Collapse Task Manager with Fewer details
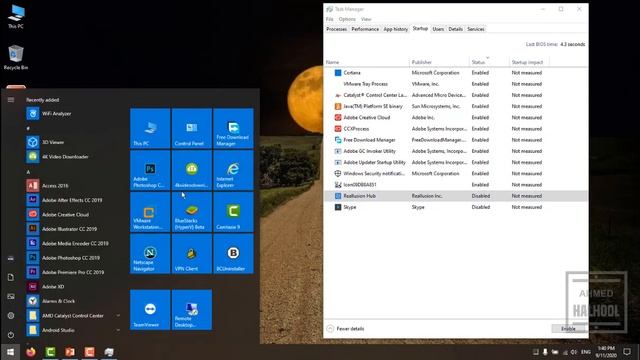 tap(346, 329)
